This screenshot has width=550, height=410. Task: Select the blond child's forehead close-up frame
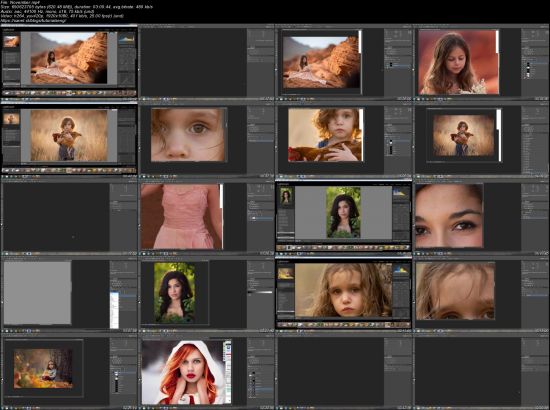(x=481, y=295)
